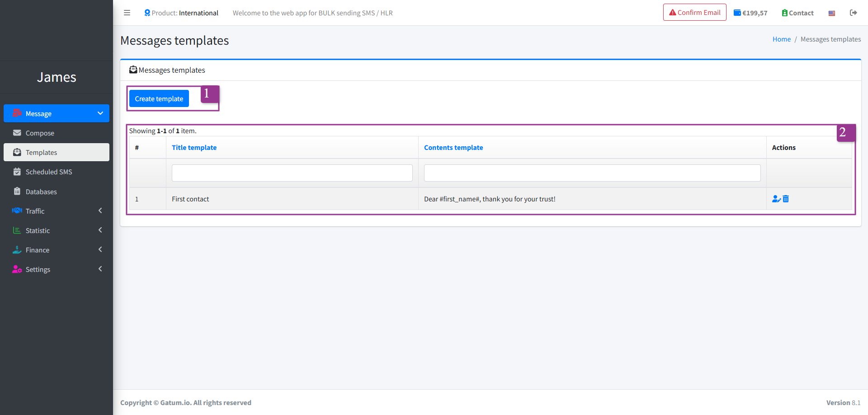Go to Scheduled SMS page
This screenshot has width=868, height=415.
pyautogui.click(x=49, y=172)
